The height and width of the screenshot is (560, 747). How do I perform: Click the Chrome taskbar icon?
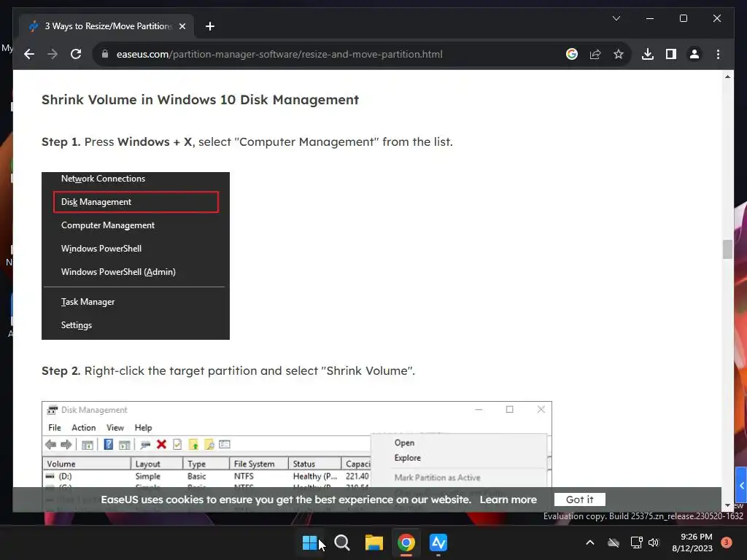coord(406,542)
